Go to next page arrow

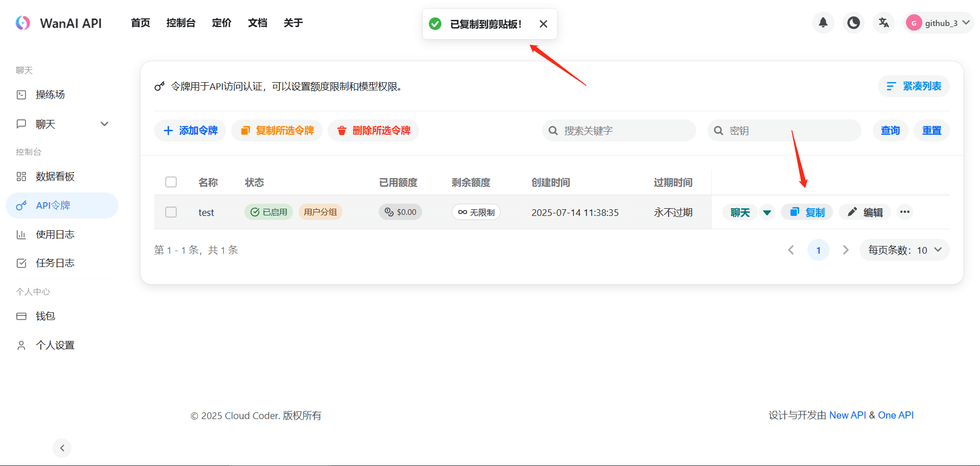tap(845, 250)
